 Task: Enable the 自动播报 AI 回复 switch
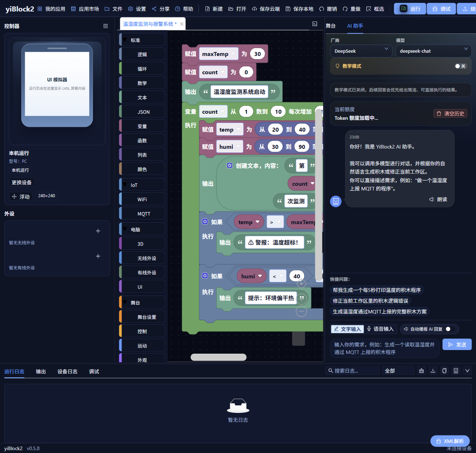coord(451,329)
